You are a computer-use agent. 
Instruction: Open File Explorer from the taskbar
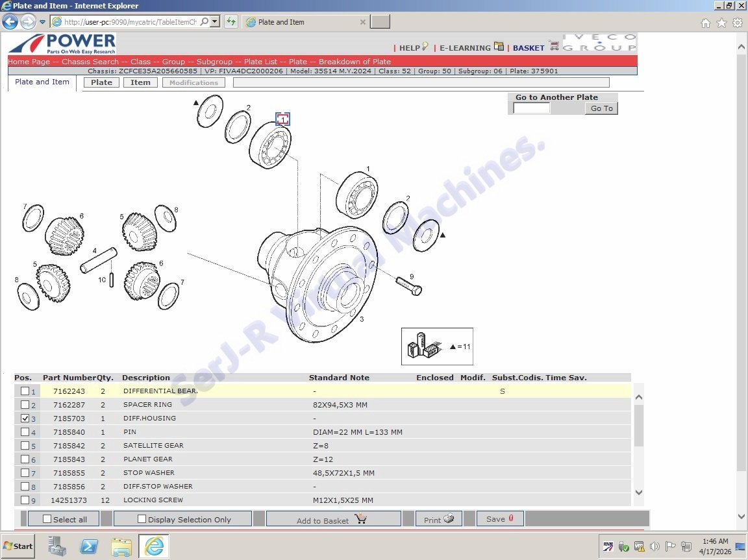tap(121, 546)
